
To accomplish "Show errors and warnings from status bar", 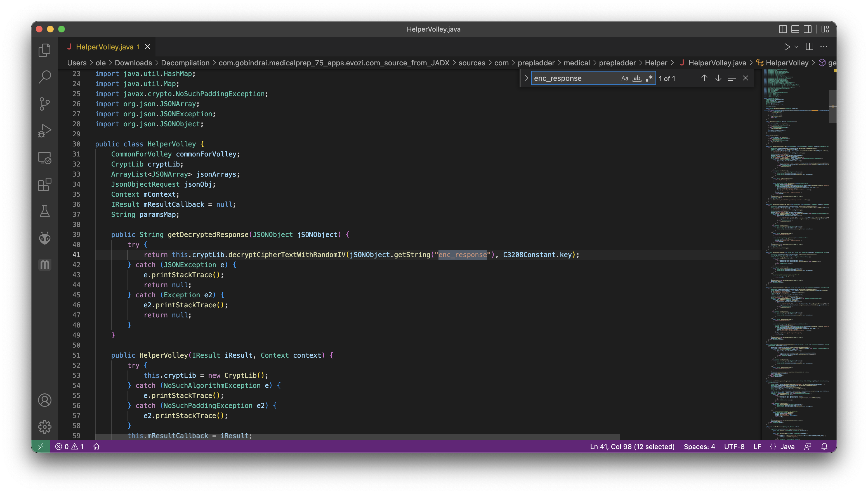I will 70,446.
